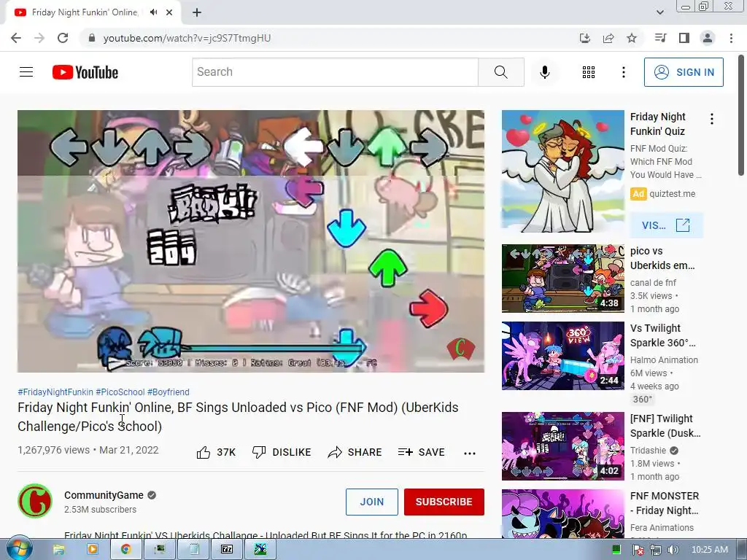This screenshot has width=747, height=560.
Task: Click the JOIN button
Action: [371, 502]
